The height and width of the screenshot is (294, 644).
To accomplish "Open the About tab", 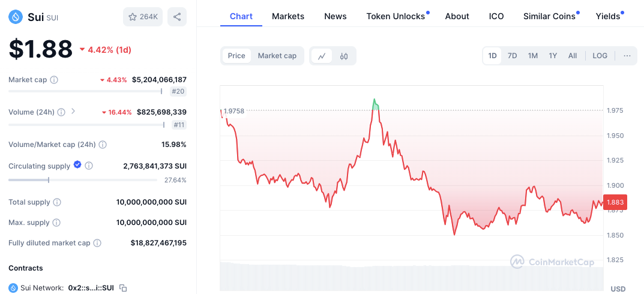I will pos(457,16).
